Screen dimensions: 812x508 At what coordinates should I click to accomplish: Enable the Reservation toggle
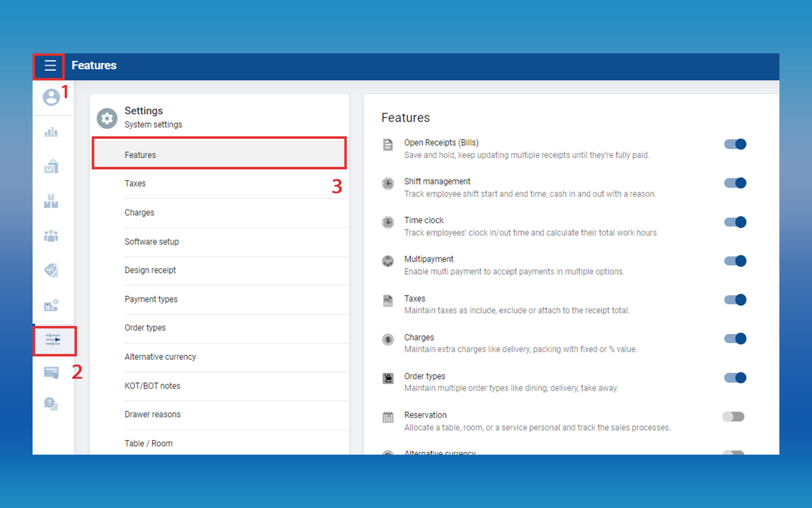[x=733, y=417]
